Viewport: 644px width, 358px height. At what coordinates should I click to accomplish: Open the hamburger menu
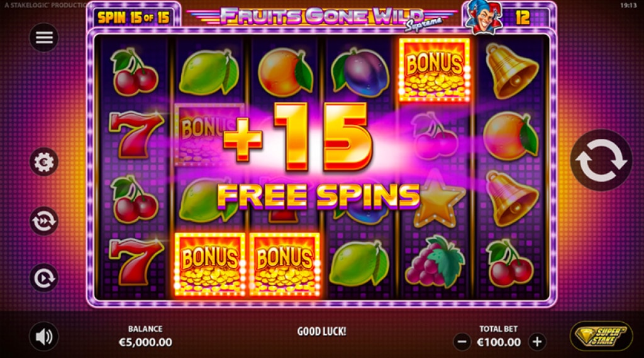[x=44, y=38]
